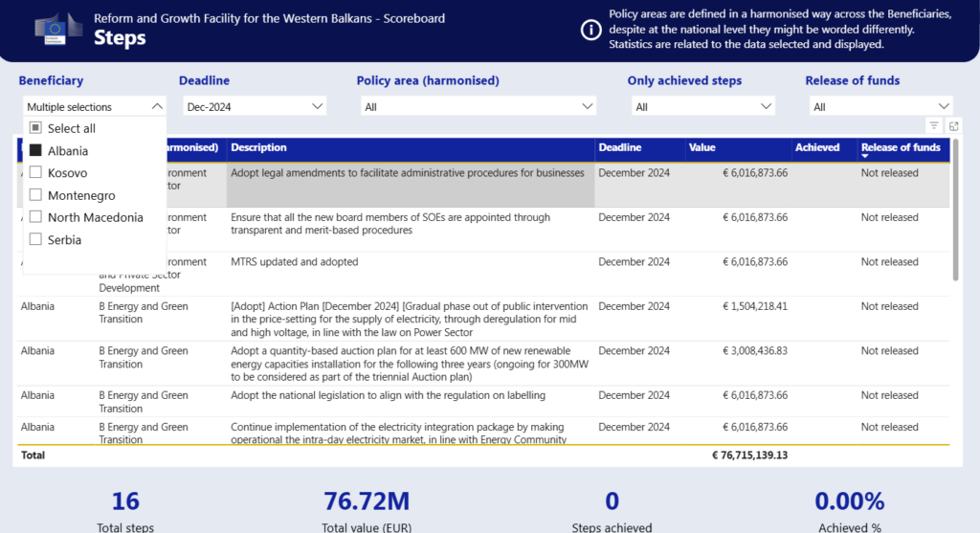Screen dimensions: 980x533
Task: Open the Deadline Dec-2024 dropdown
Action: click(255, 107)
